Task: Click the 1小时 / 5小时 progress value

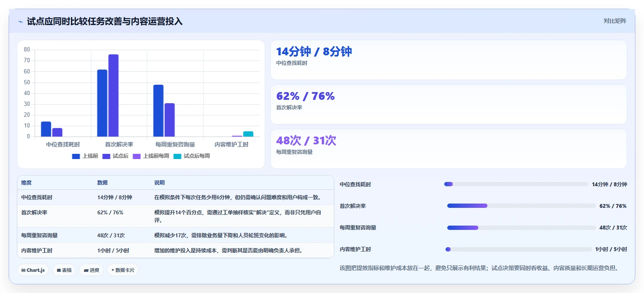Action: point(611,249)
